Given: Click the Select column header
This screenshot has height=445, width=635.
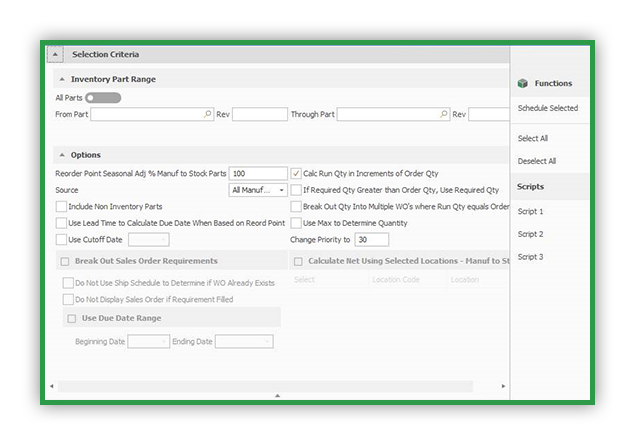Looking at the screenshot, I should [305, 280].
